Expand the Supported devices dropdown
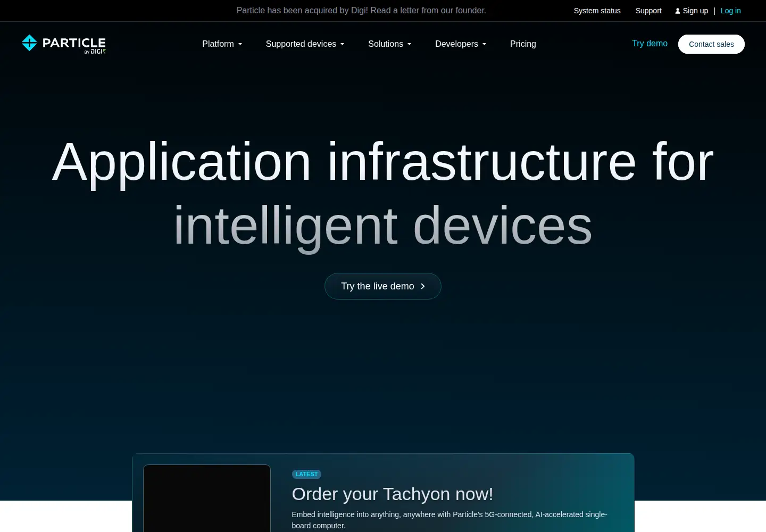The height and width of the screenshot is (532, 766). [305, 44]
